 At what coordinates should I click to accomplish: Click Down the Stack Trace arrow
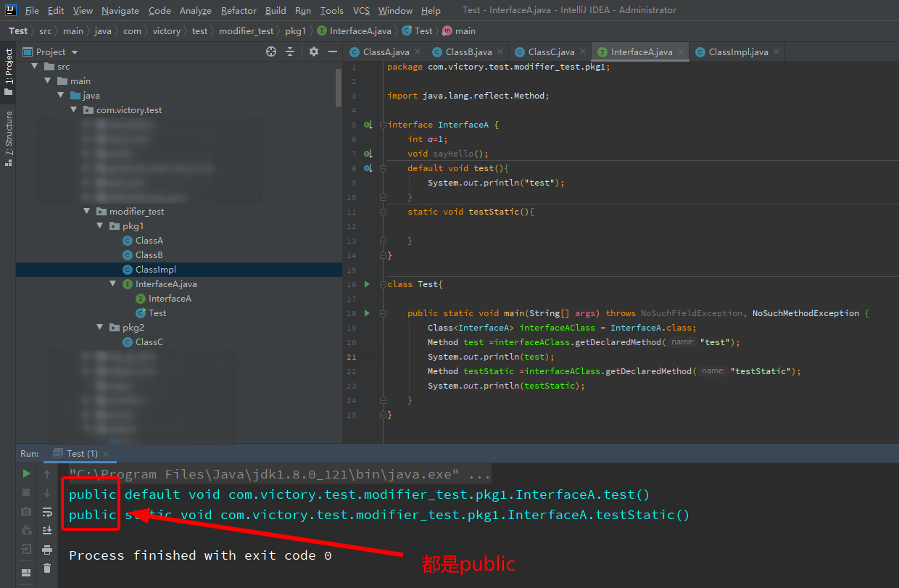pos(47,492)
